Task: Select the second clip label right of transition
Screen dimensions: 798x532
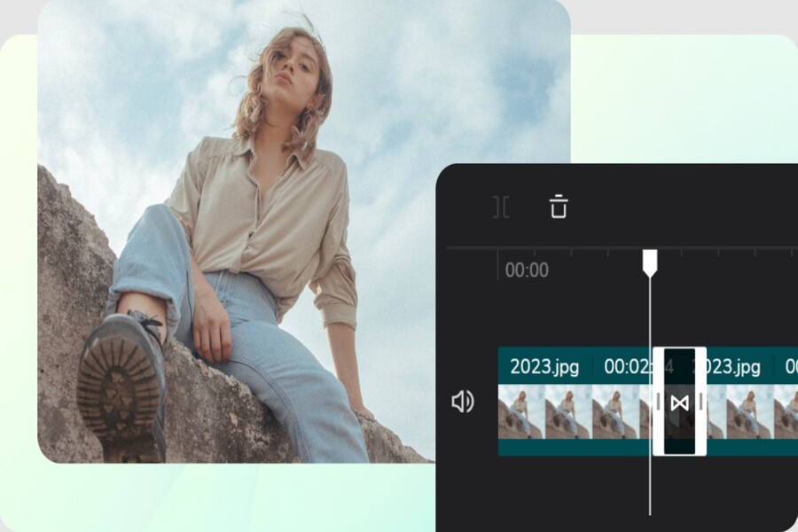Action: 731,366
